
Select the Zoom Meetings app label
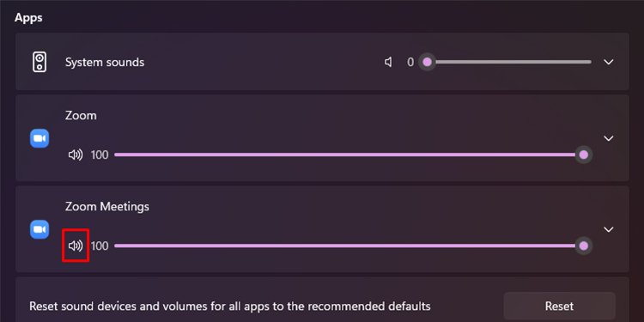coord(107,207)
